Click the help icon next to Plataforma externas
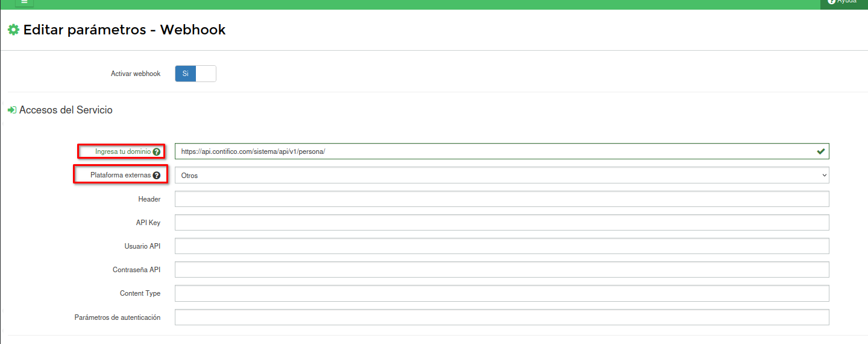Image resolution: width=868 pixels, height=344 pixels. pos(157,176)
